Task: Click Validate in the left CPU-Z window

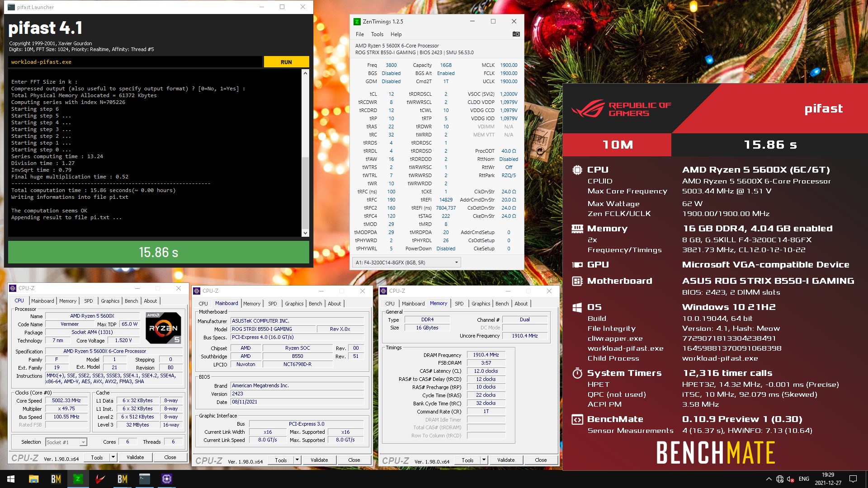Action: coord(135,457)
